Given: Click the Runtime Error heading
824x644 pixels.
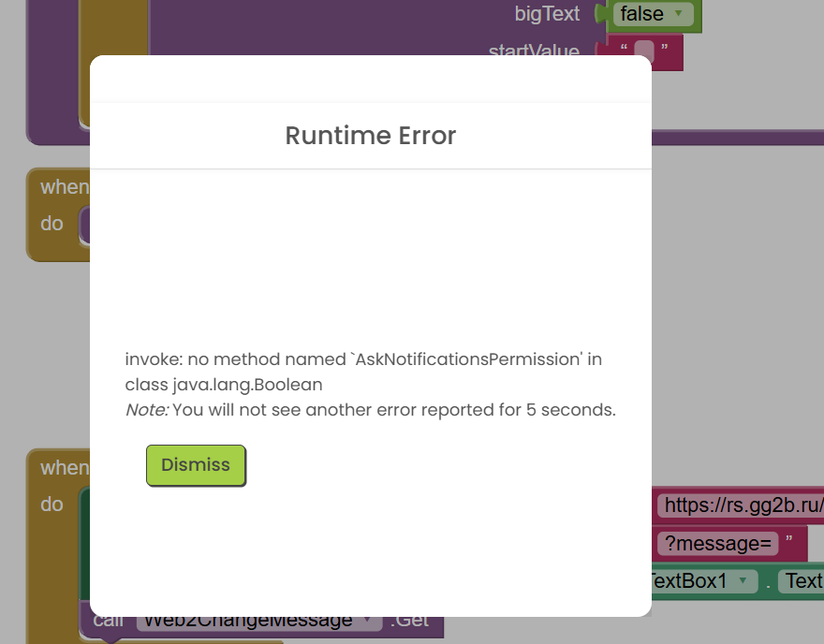Looking at the screenshot, I should coord(371,136).
